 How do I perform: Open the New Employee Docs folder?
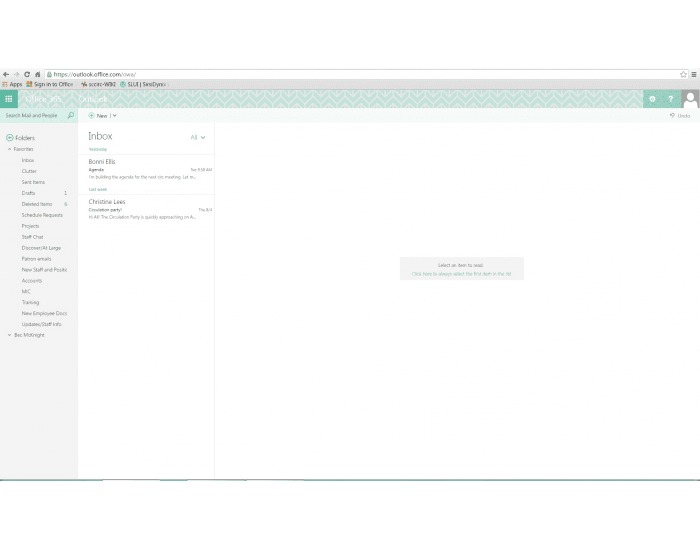tap(44, 313)
